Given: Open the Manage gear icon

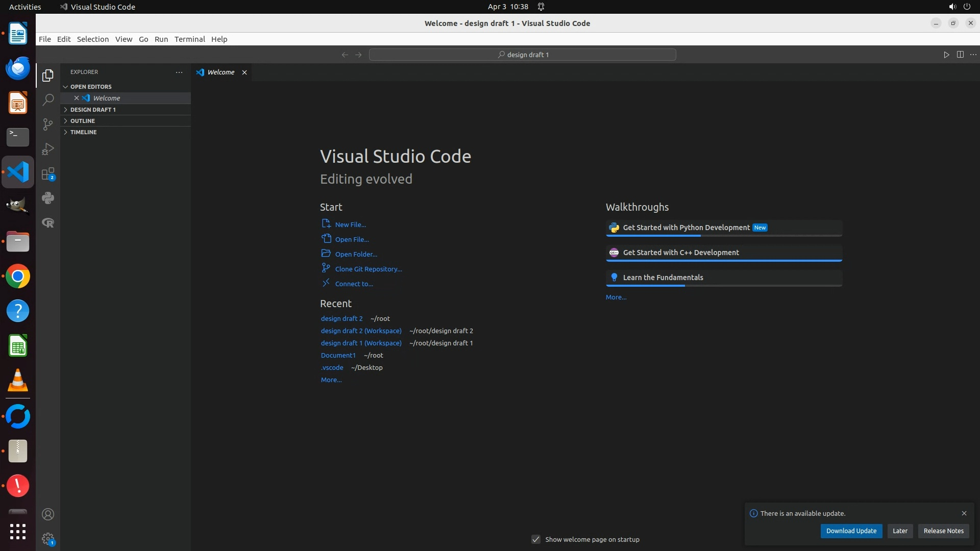Looking at the screenshot, I should 48,539.
